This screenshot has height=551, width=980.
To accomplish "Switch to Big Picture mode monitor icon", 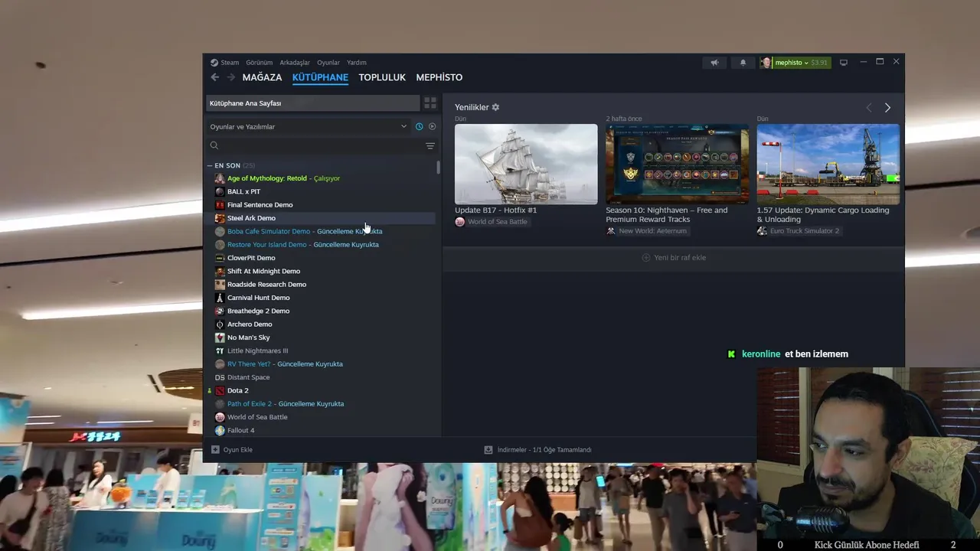I will point(844,63).
